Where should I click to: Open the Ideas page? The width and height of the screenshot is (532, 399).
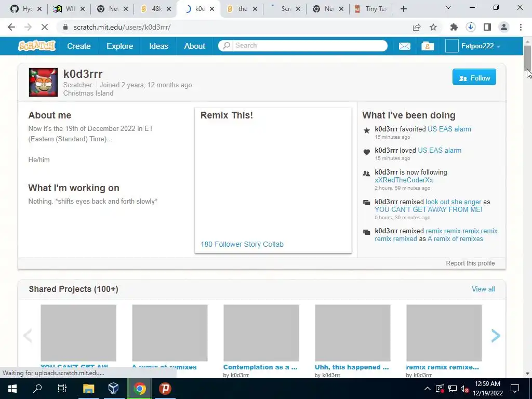159,46
